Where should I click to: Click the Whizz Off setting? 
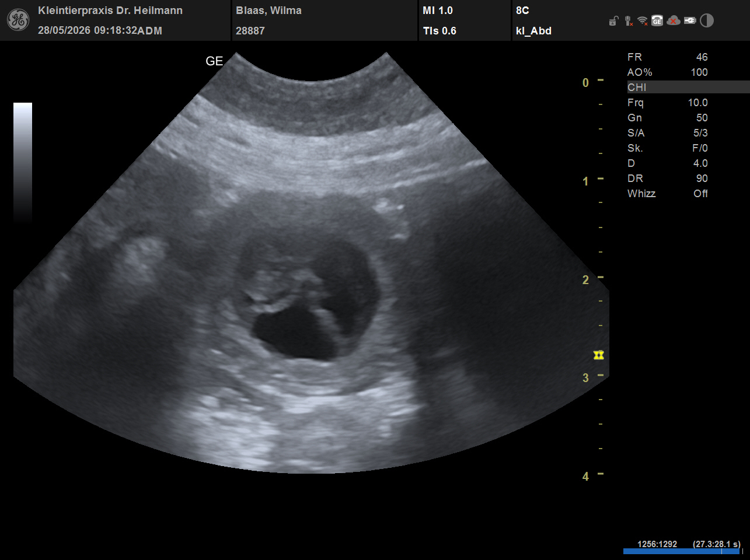click(700, 194)
